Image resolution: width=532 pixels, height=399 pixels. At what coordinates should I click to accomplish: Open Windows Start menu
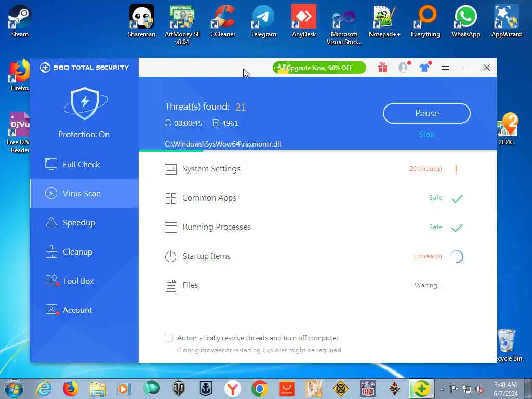[14, 389]
